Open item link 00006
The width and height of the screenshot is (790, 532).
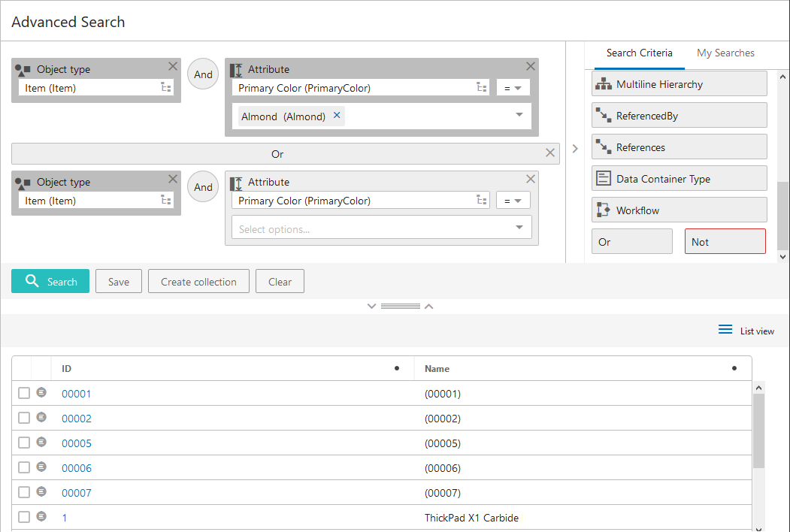(77, 468)
